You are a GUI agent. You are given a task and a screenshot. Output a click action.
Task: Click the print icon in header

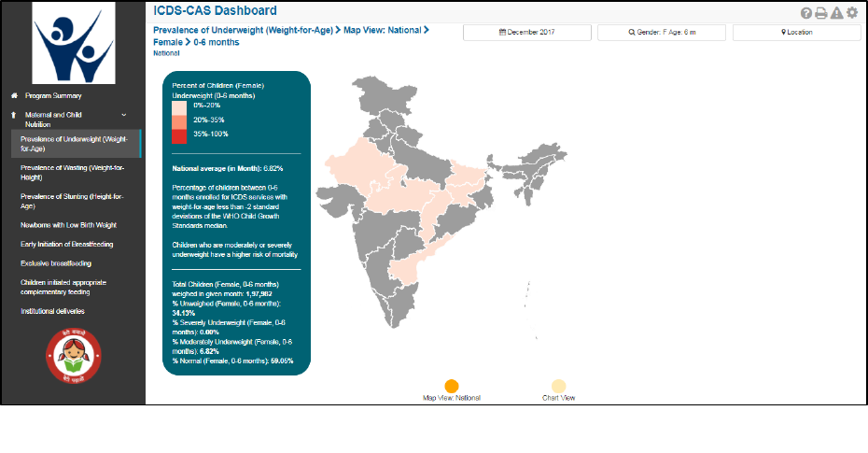(821, 13)
